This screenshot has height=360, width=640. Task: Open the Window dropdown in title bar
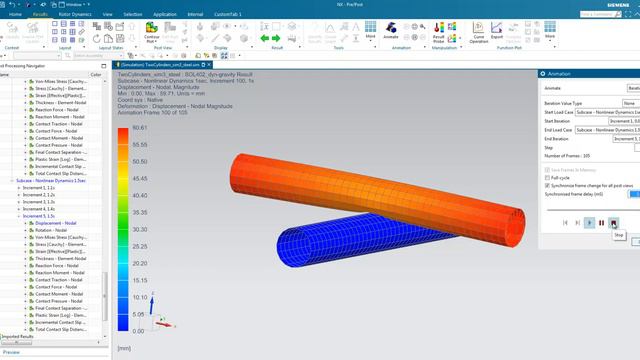pyautogui.click(x=74, y=4)
